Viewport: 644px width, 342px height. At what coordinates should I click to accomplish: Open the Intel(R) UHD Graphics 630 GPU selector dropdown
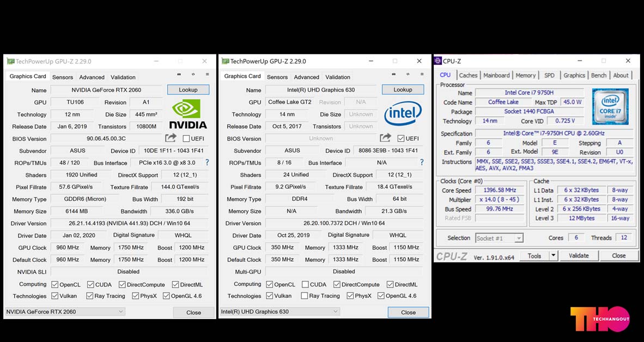(280, 311)
